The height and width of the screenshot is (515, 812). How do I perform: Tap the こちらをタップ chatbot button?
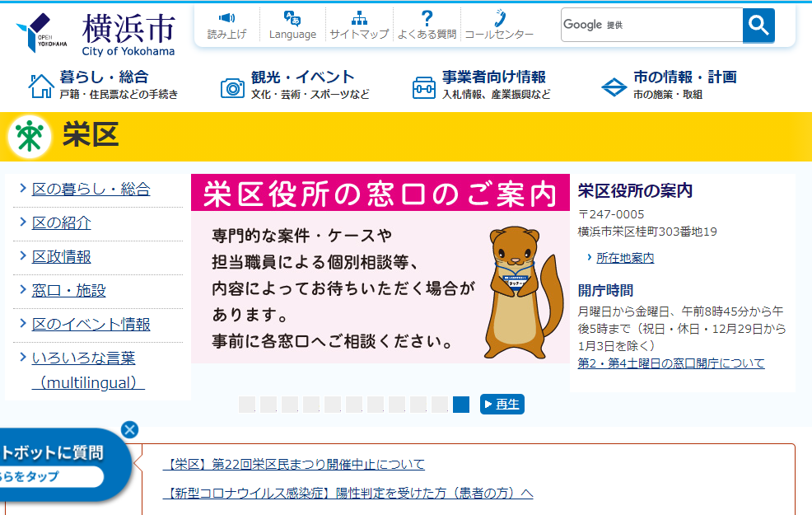pos(51,476)
